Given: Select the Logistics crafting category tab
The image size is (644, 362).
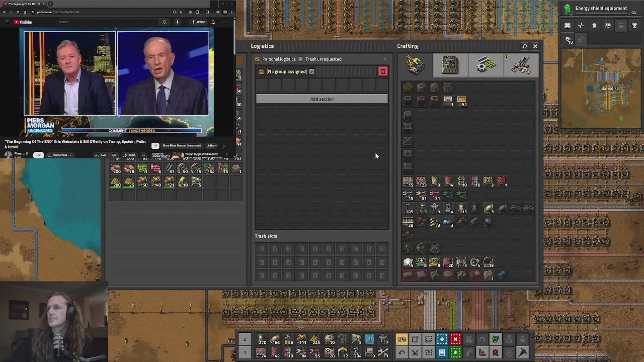Looking at the screenshot, I should (x=416, y=65).
